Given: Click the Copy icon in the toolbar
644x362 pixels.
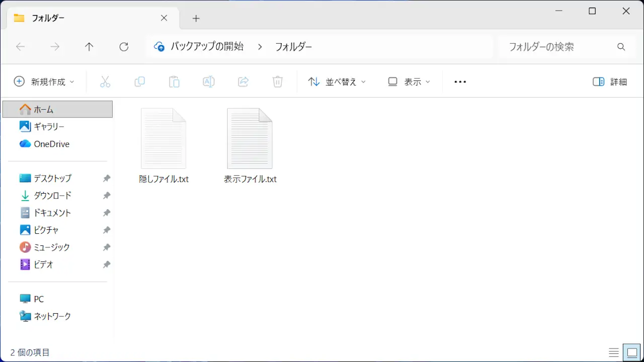Looking at the screenshot, I should point(139,81).
